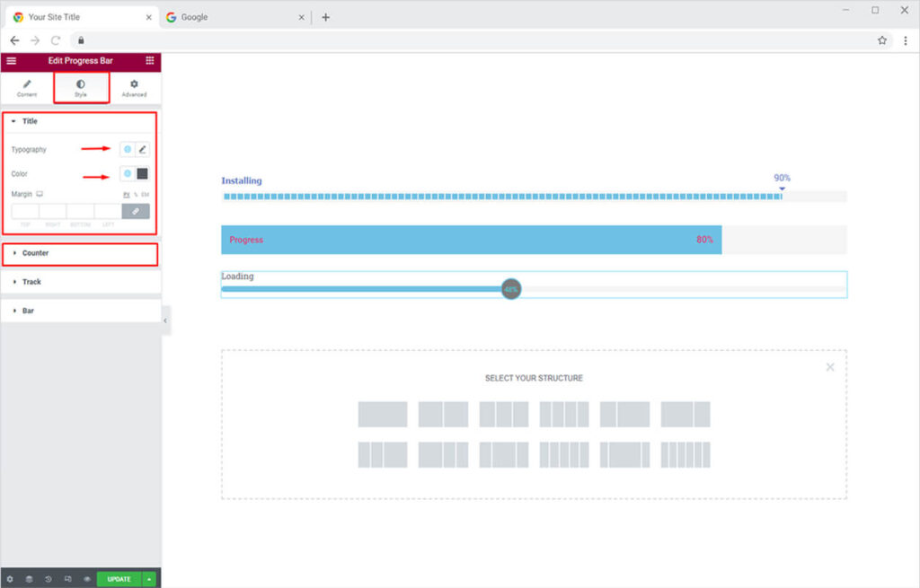Open Responsive Mode icon in bottom bar
Viewport: 920px width, 588px height.
click(x=68, y=579)
